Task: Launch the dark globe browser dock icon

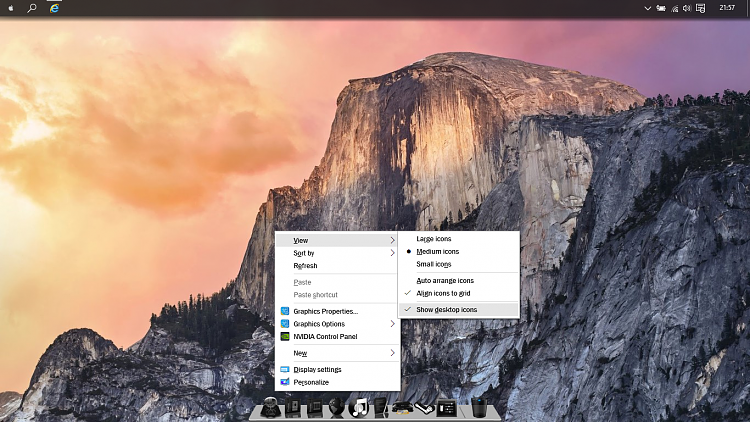Action: click(336, 408)
